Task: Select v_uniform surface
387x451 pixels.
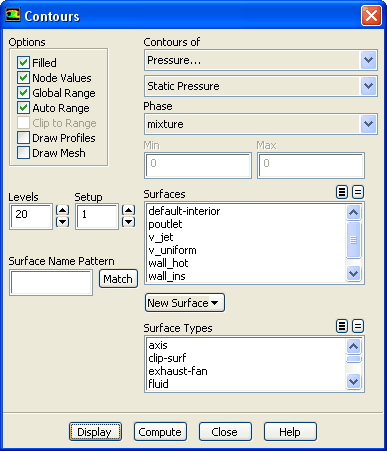Action: point(246,250)
